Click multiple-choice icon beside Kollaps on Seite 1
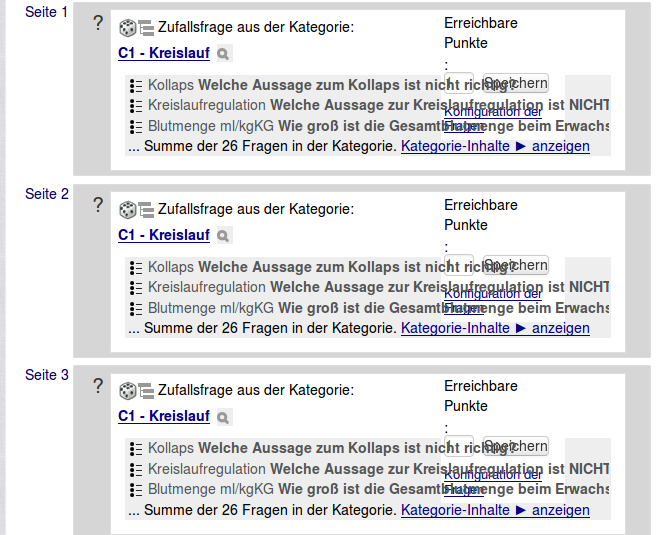The width and height of the screenshot is (657, 535). [136, 85]
